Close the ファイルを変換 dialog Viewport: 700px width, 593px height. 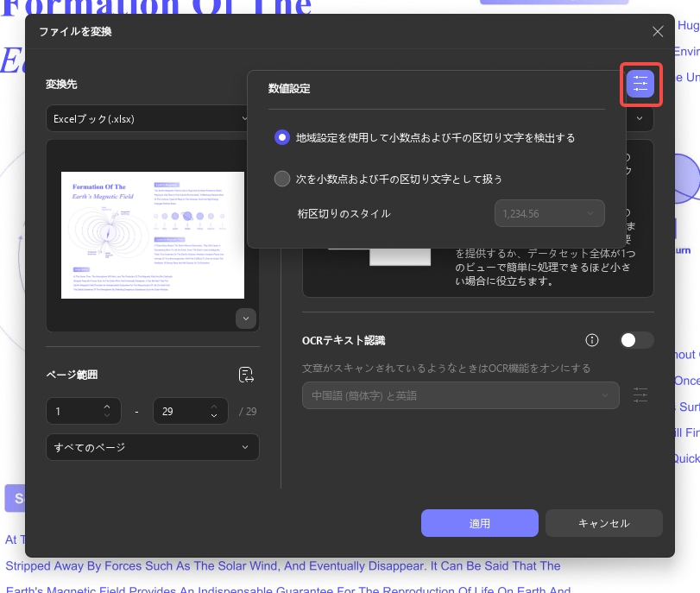(658, 31)
